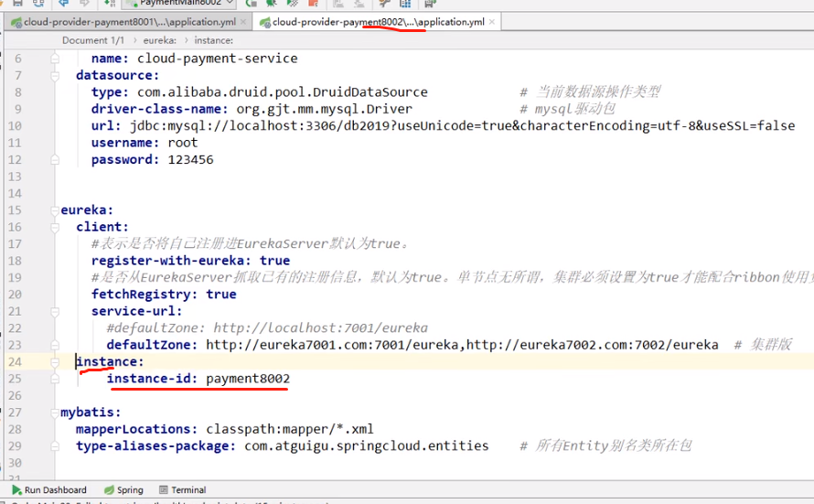
Task: Click the 'type-aliases-package:' key
Action: click(x=155, y=445)
